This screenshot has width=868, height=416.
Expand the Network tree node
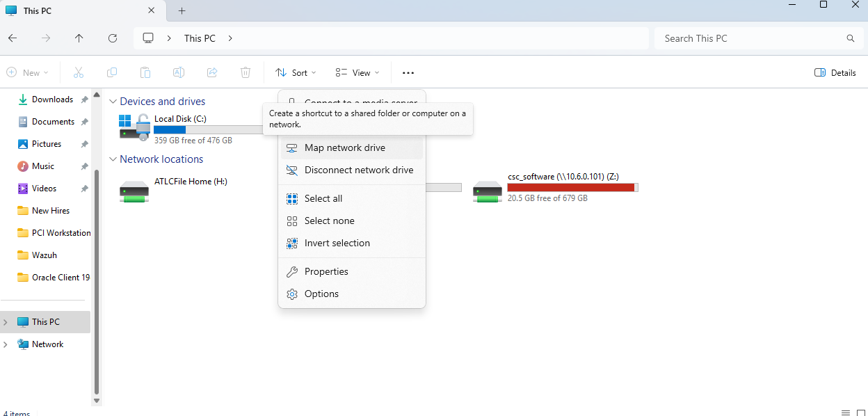(x=6, y=344)
